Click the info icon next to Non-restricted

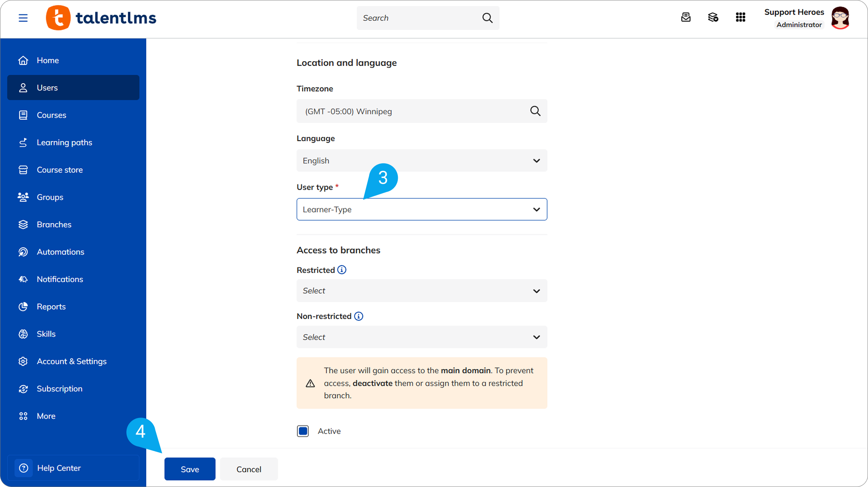359,316
